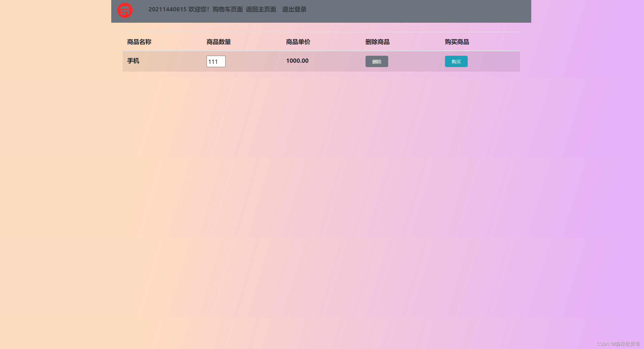
Task: Go to 返回主页面 in the navbar
Action: [x=261, y=9]
